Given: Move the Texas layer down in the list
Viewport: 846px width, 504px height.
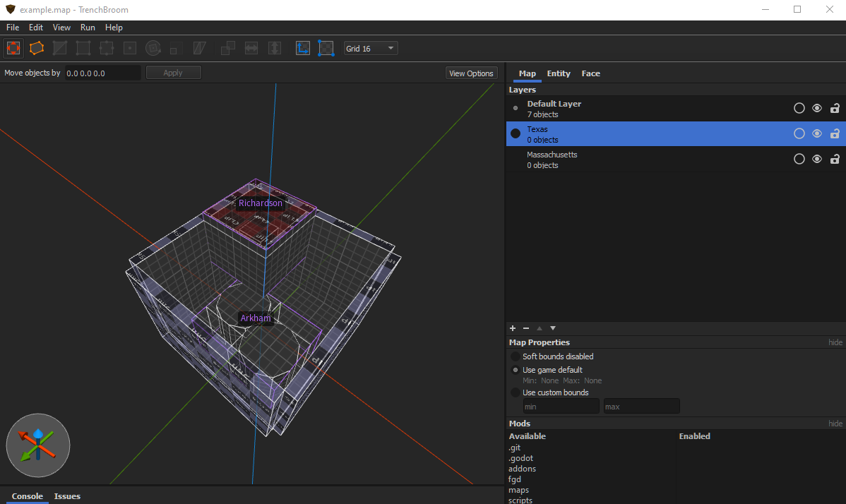Looking at the screenshot, I should pos(552,328).
